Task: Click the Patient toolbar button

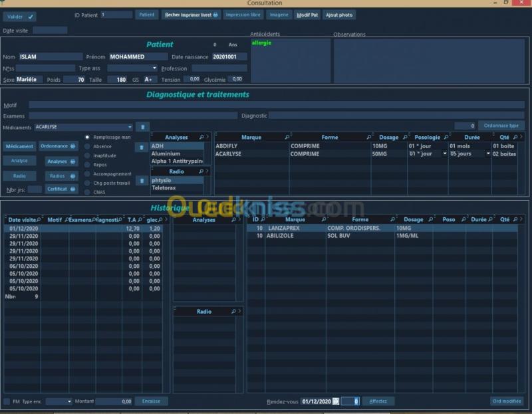Action: [x=146, y=15]
